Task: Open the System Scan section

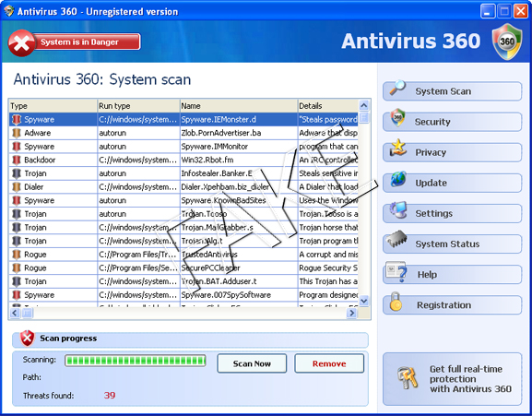Action: pyautogui.click(x=453, y=91)
